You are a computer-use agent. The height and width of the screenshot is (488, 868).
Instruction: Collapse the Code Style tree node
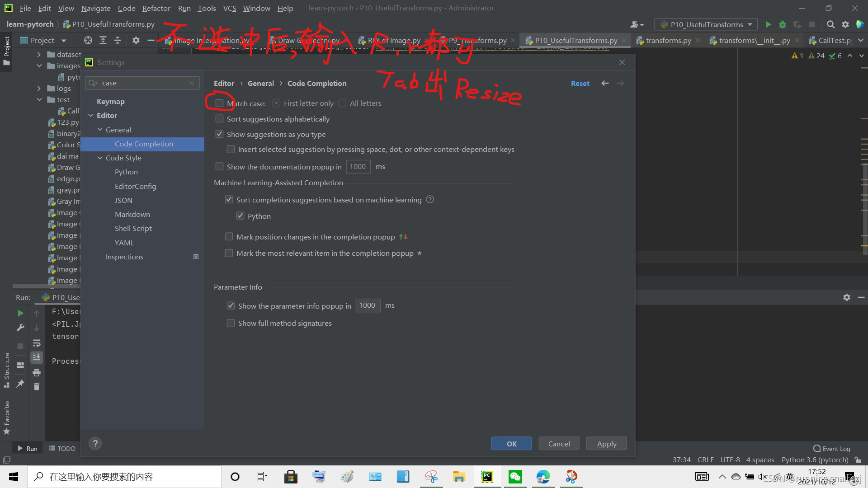(x=100, y=158)
